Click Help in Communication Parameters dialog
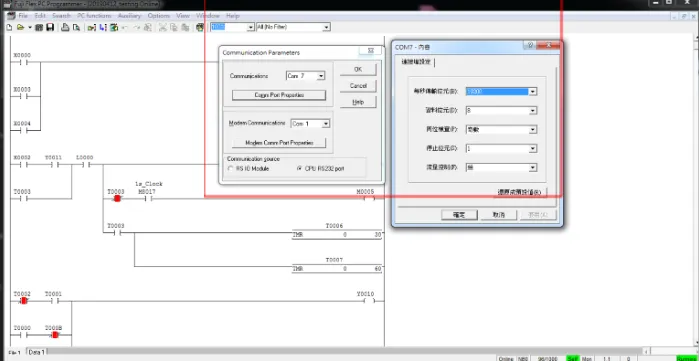699x361 pixels. (358, 102)
